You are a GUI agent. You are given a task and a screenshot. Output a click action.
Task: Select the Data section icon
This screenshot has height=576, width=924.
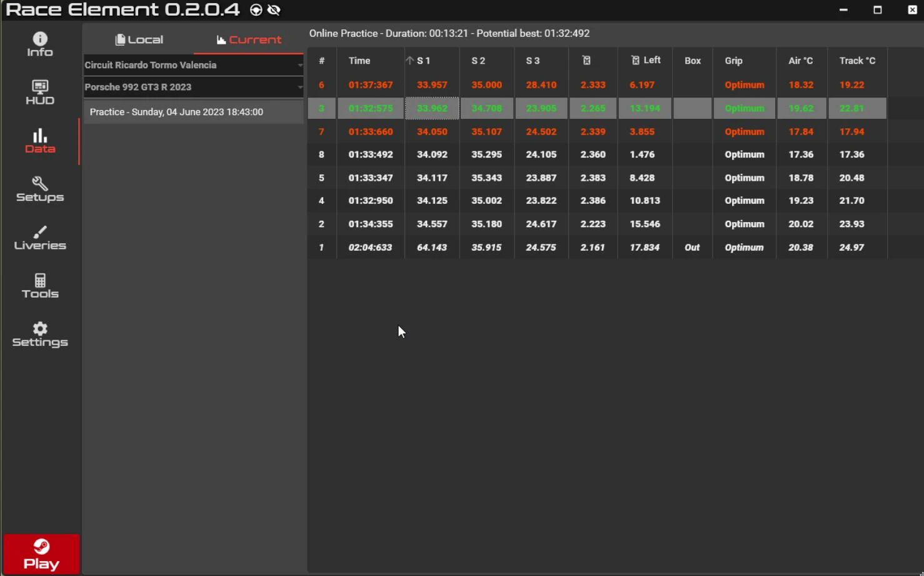click(x=39, y=140)
